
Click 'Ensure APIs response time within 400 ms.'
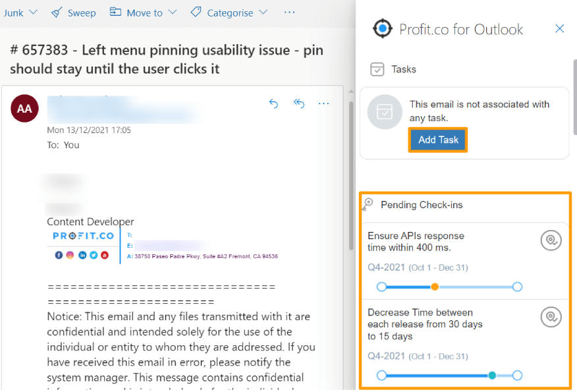pyautogui.click(x=416, y=241)
